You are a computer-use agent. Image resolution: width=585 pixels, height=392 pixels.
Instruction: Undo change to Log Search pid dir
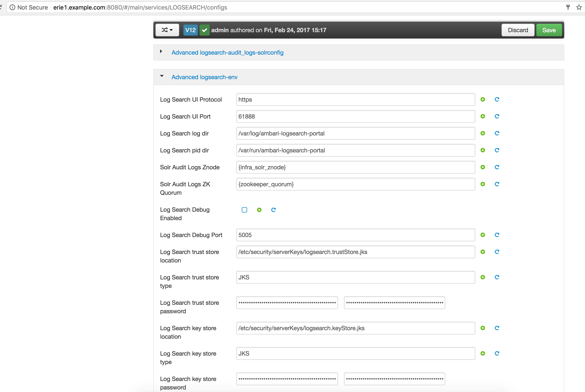(497, 150)
